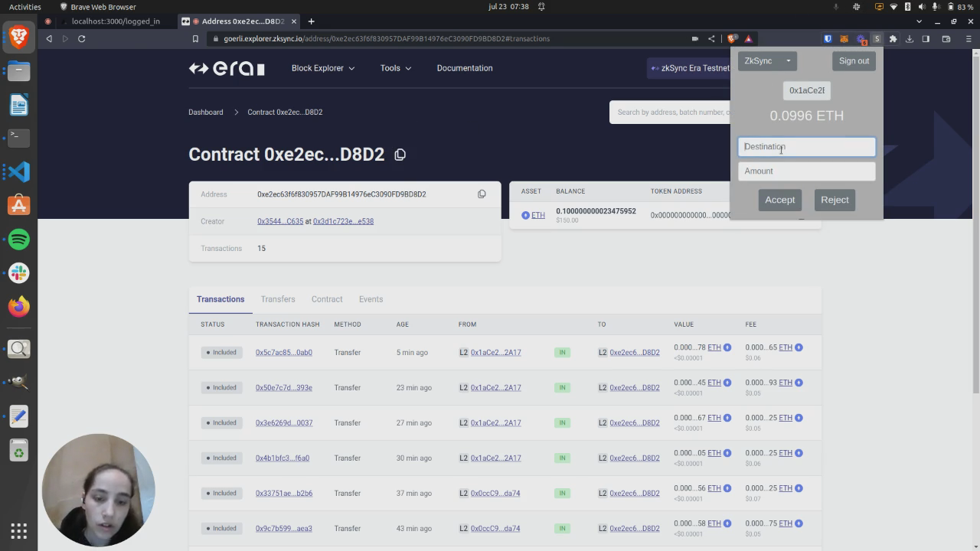Viewport: 980px width, 551px height.
Task: Open the Bitwarden shield extension
Action: point(828,38)
